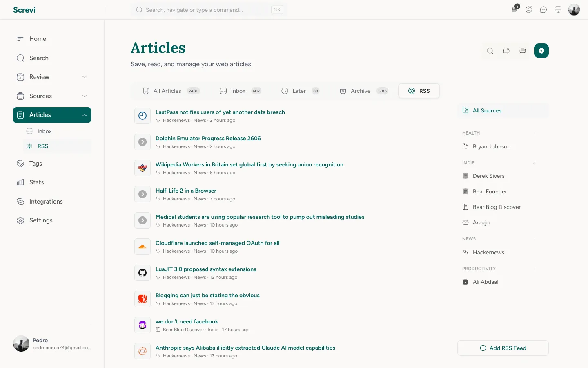Open the Stats page

52,182
